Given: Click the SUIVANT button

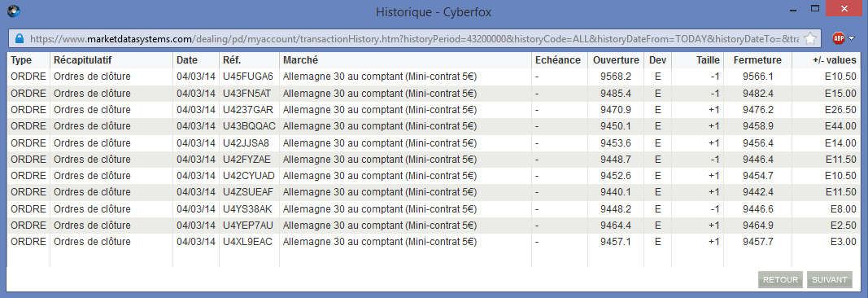Looking at the screenshot, I should (829, 280).
